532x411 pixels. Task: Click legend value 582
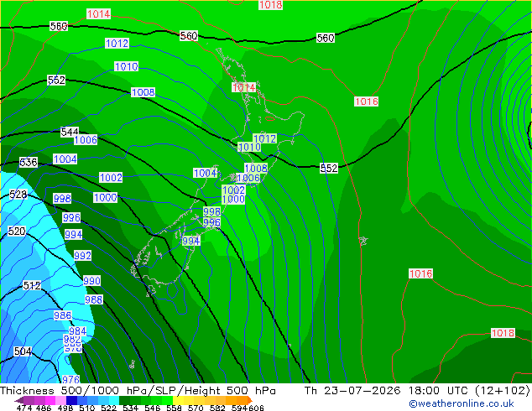pyautogui.click(x=217, y=408)
